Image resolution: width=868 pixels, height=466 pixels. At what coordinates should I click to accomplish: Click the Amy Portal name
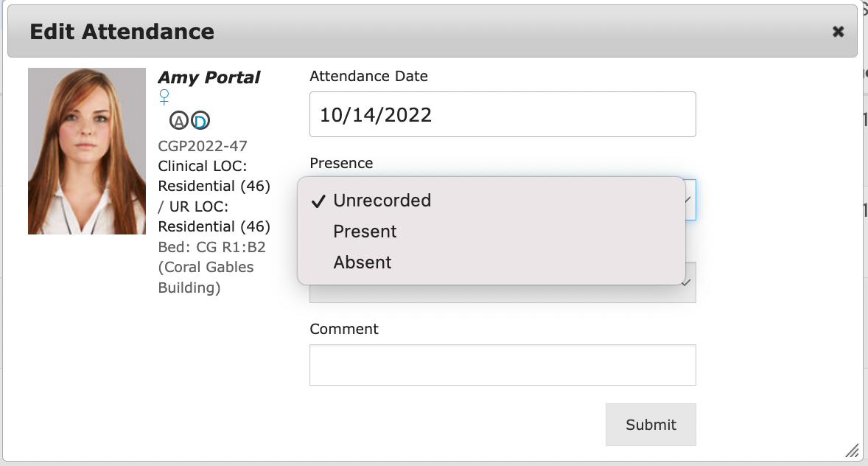click(x=209, y=78)
